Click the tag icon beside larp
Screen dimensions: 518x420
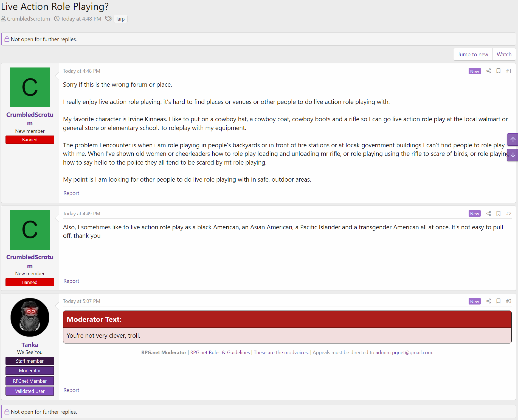coord(109,19)
